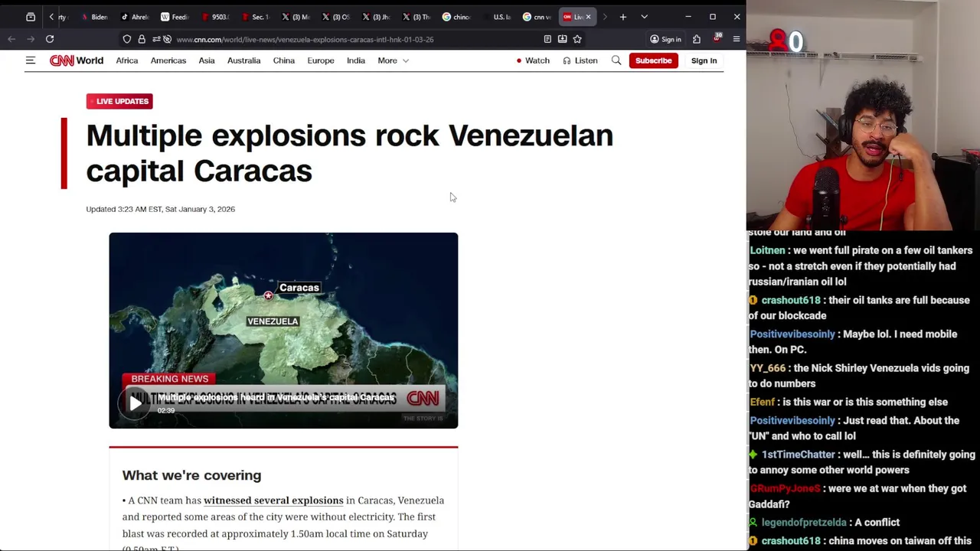Click chat username legendofpretzelda
This screenshot has height=551, width=980.
click(804, 522)
